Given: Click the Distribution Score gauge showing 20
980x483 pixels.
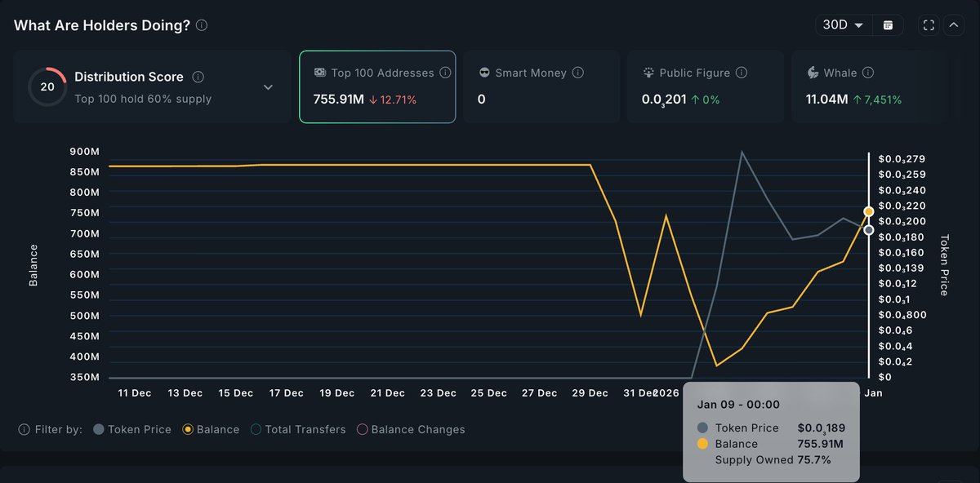Looking at the screenshot, I should 47,86.
